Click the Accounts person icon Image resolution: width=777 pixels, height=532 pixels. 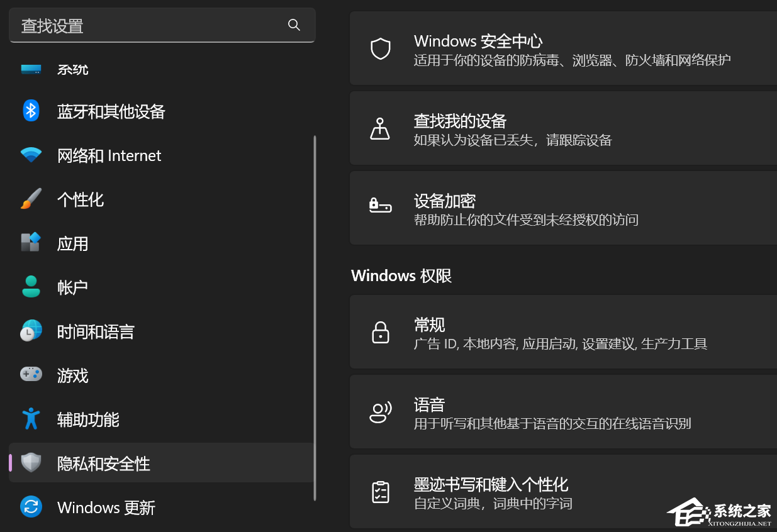point(31,287)
